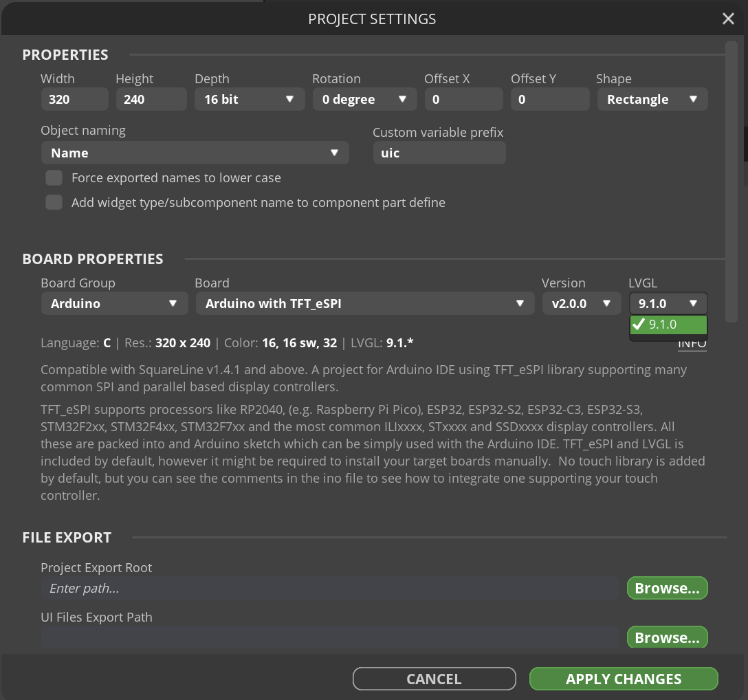The height and width of the screenshot is (700, 748).
Task: Click the Project Export Root path field
Action: tap(330, 589)
